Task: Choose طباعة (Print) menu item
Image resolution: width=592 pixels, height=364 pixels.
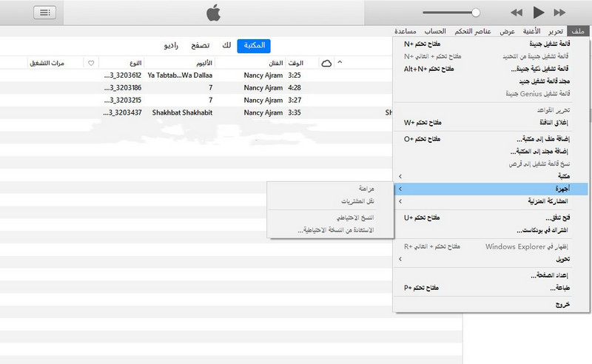Action: coord(491,288)
